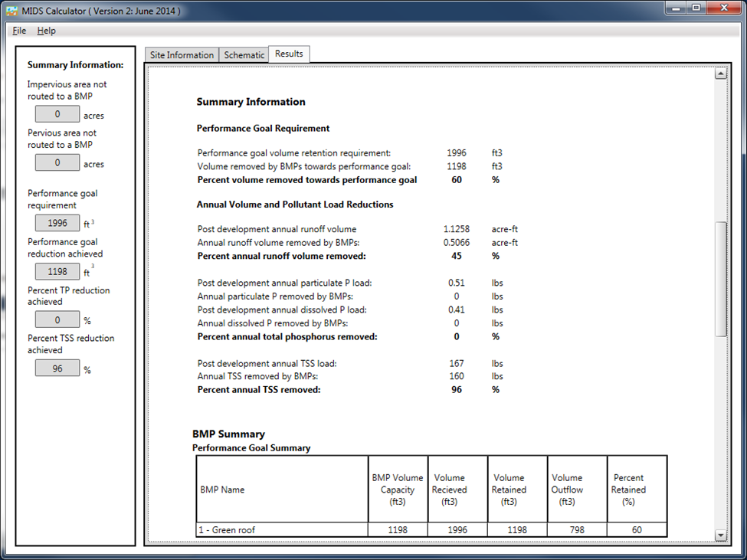The width and height of the screenshot is (747, 560).
Task: Click the pervious area not routed field
Action: (x=57, y=163)
